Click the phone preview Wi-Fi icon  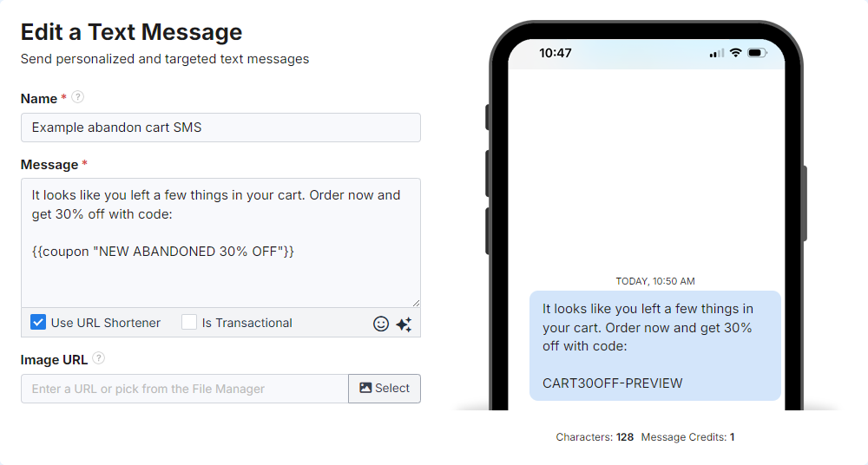click(x=736, y=53)
